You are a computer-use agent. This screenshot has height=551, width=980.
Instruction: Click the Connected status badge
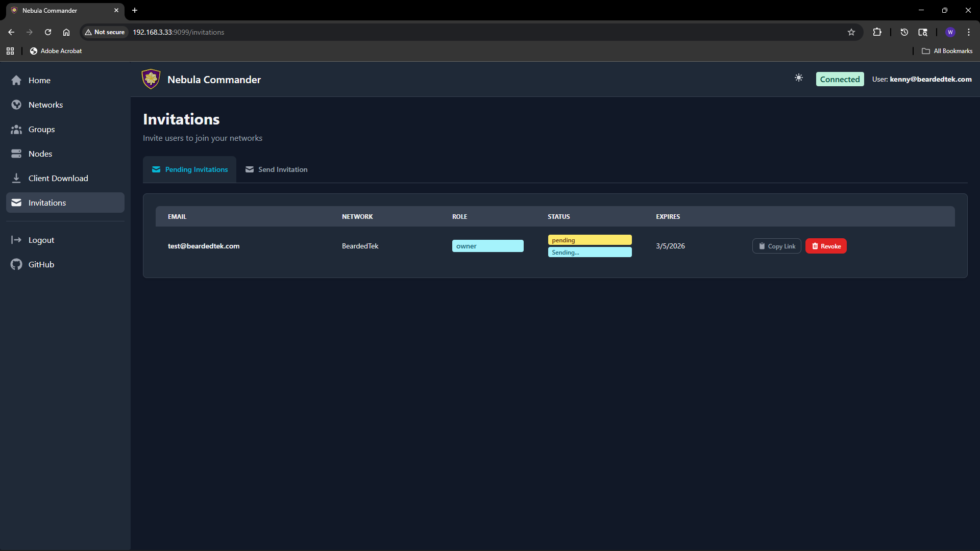click(x=840, y=79)
